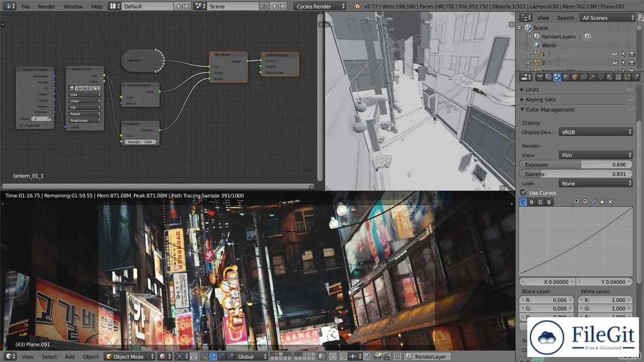The height and width of the screenshot is (362, 644).
Task: Open the Material properties tab icon
Action: tap(609, 77)
